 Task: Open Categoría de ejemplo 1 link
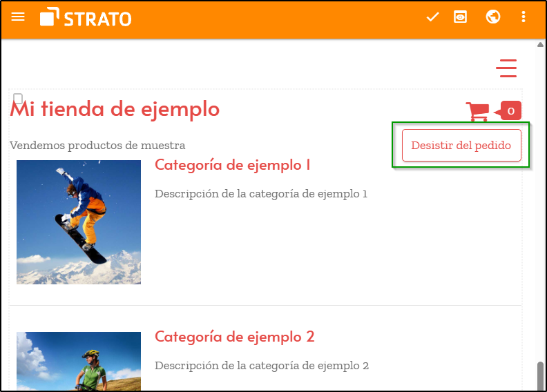[x=232, y=165]
